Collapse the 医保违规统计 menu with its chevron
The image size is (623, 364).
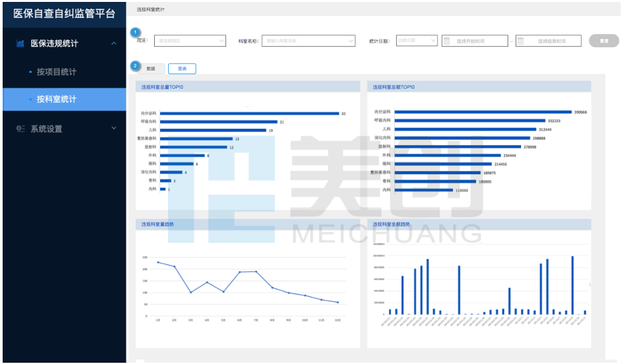(x=113, y=44)
